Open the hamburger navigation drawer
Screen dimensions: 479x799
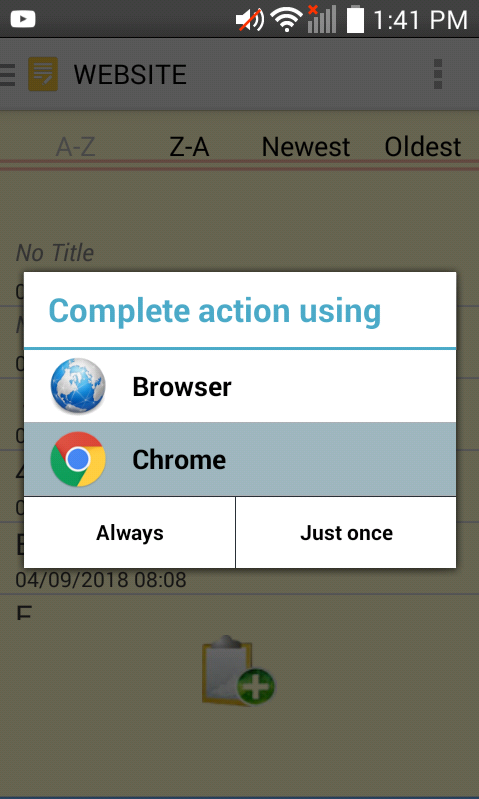pyautogui.click(x=7, y=74)
